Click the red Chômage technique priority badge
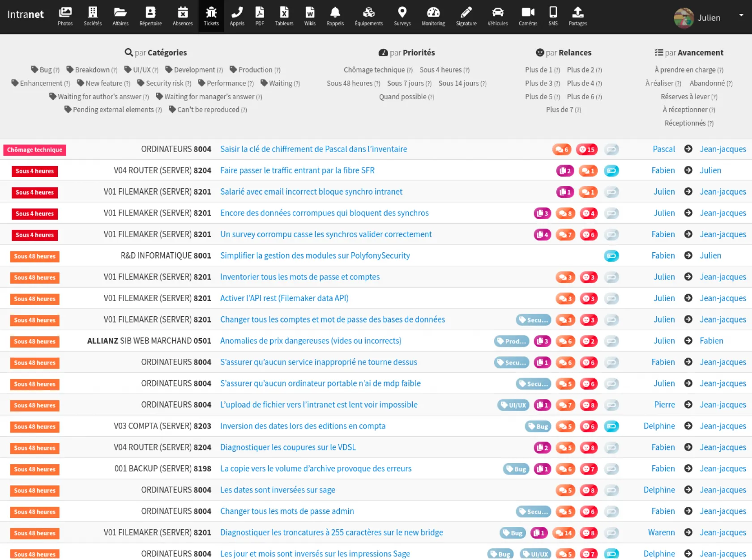 pyautogui.click(x=34, y=150)
